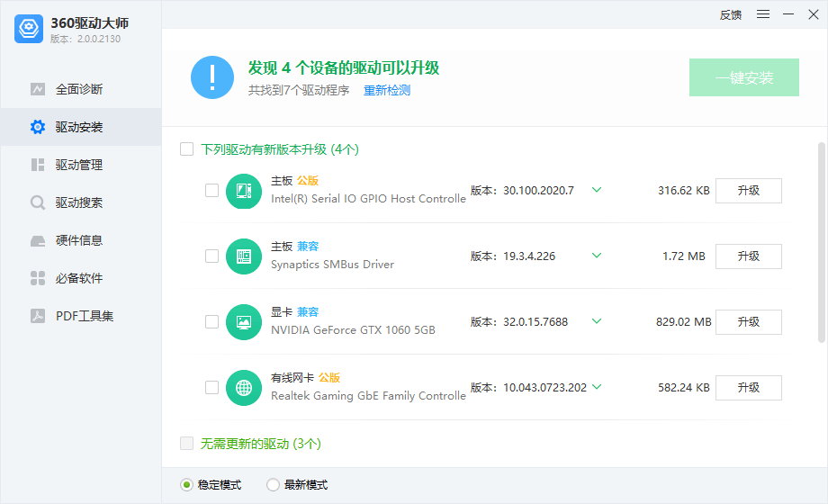Select checkbox for NVIDIA GeForce GTX 1060
Screen dimensions: 828x504
tap(211, 321)
